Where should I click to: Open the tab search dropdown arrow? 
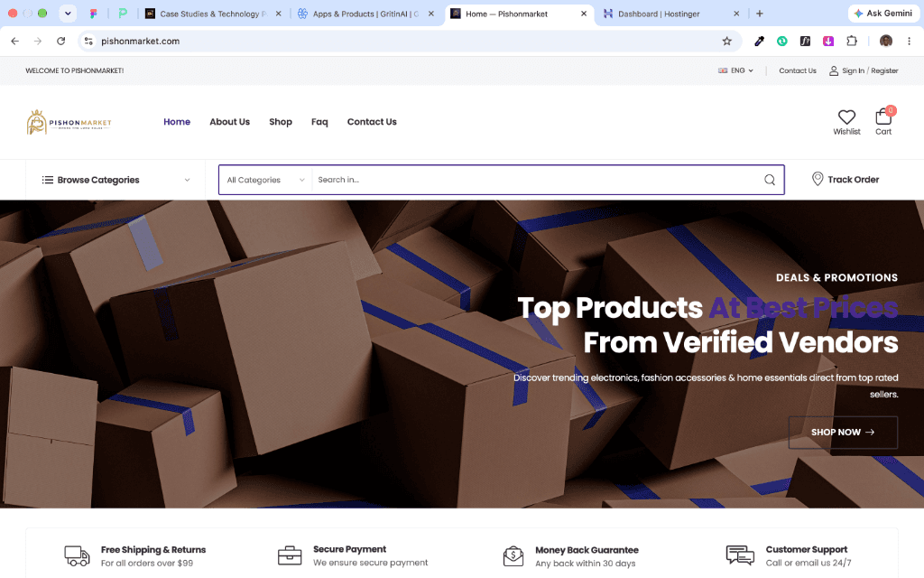click(68, 13)
